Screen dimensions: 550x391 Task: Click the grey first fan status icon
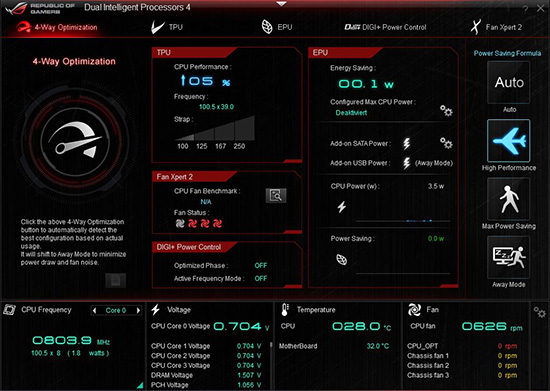point(180,223)
